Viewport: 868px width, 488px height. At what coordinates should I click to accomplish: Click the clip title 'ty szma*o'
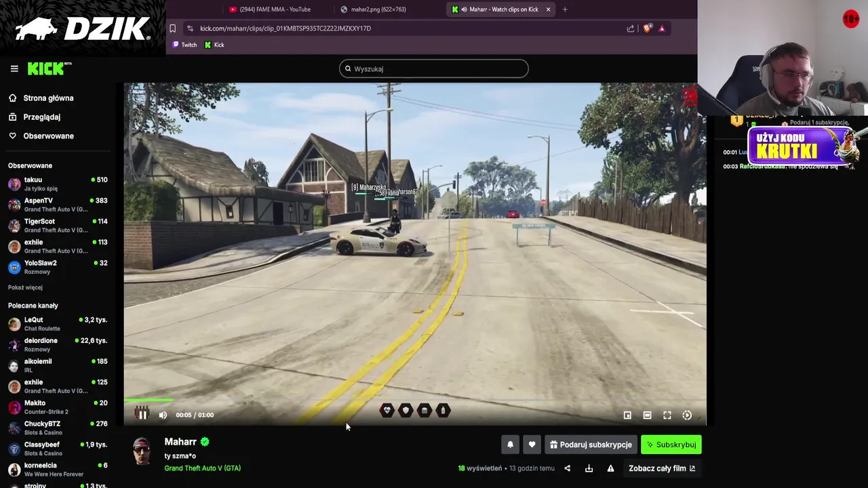point(180,456)
